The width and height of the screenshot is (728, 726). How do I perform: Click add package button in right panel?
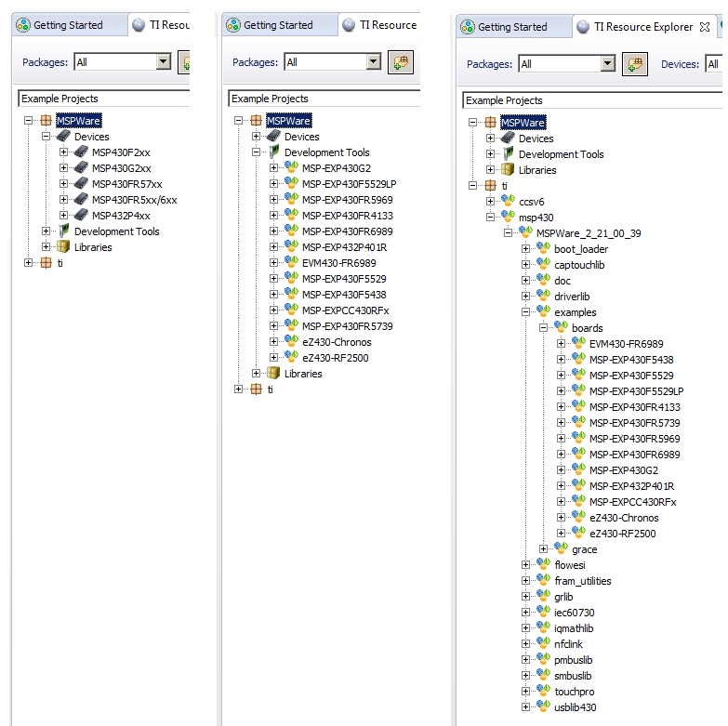point(635,64)
